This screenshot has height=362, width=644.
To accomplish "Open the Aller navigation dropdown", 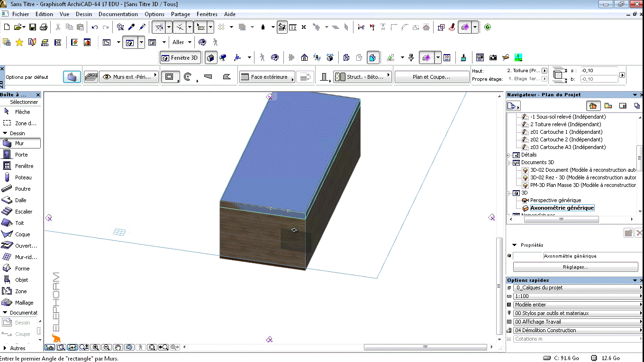I will (181, 42).
